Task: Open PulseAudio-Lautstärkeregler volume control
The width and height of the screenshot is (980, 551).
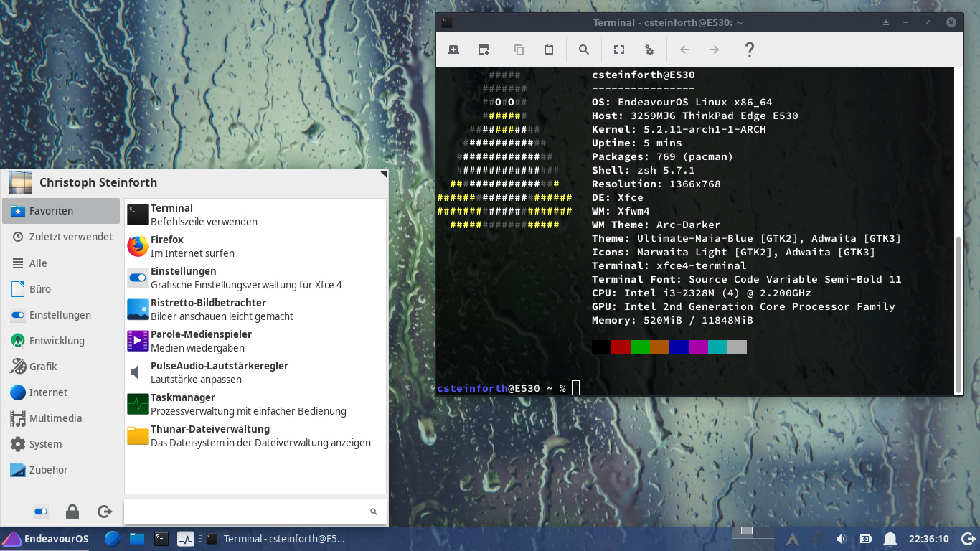Action: point(255,372)
